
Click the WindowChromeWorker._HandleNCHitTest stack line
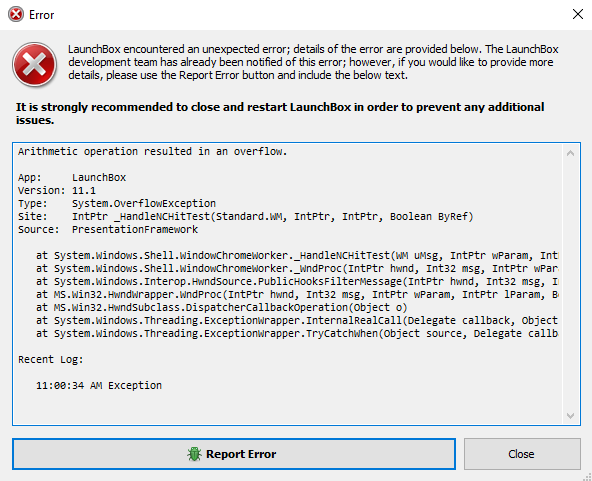[298, 256]
